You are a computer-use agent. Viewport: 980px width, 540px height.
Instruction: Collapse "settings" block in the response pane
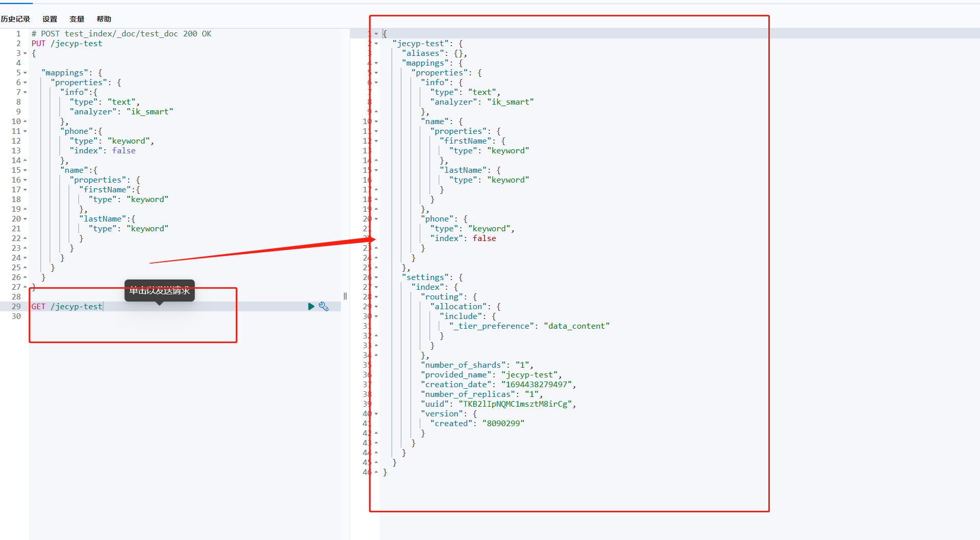coord(376,277)
